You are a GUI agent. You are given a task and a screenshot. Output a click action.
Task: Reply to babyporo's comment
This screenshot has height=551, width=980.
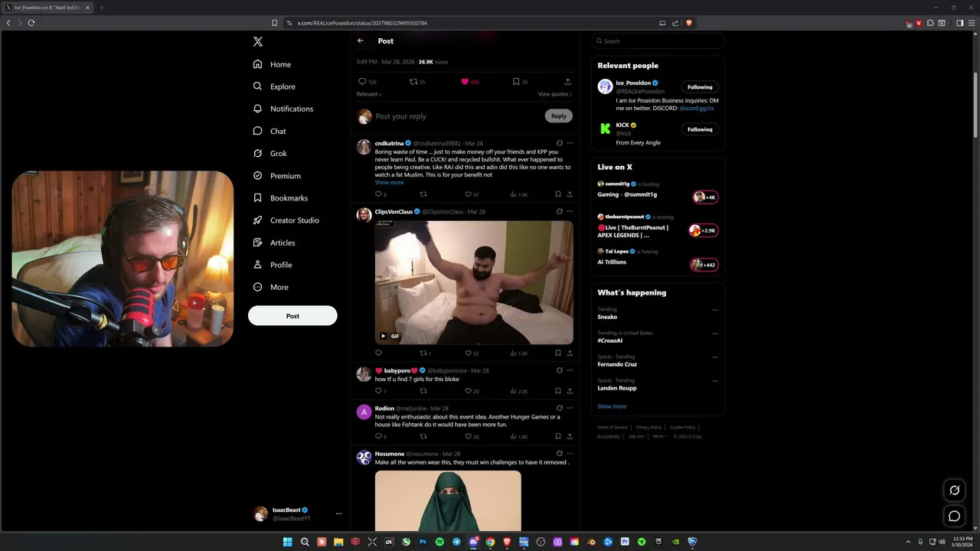(x=378, y=391)
